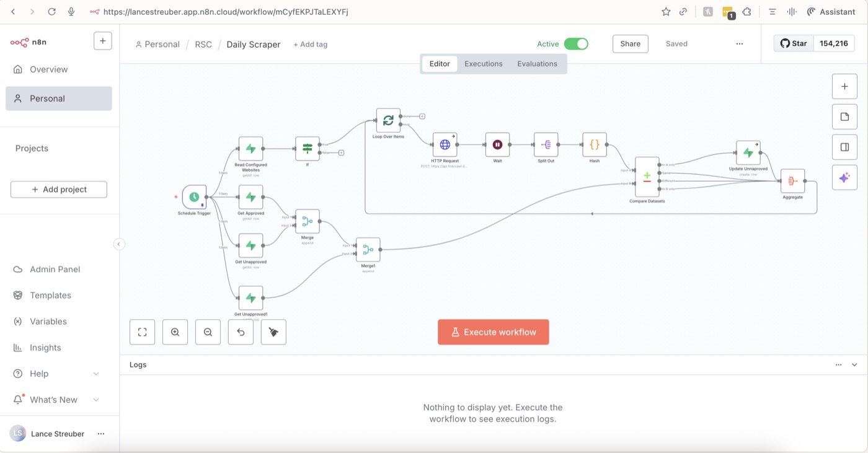Select the Update Unapproved node
This screenshot has width=868, height=453.
click(x=748, y=152)
